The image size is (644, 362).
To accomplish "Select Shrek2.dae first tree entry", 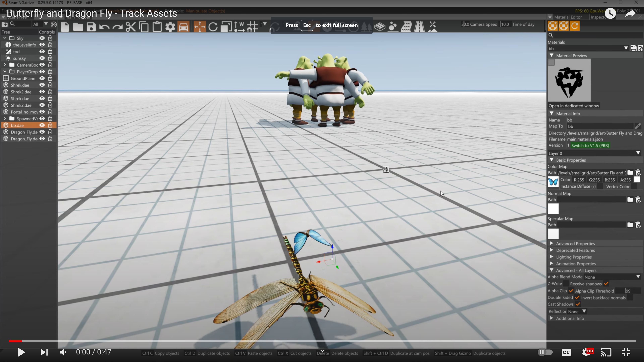I will click(21, 92).
